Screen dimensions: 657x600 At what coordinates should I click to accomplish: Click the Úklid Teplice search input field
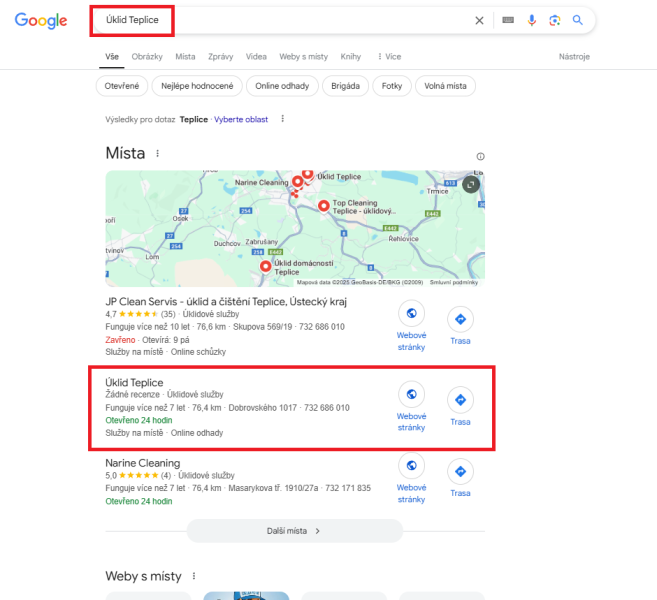283,20
